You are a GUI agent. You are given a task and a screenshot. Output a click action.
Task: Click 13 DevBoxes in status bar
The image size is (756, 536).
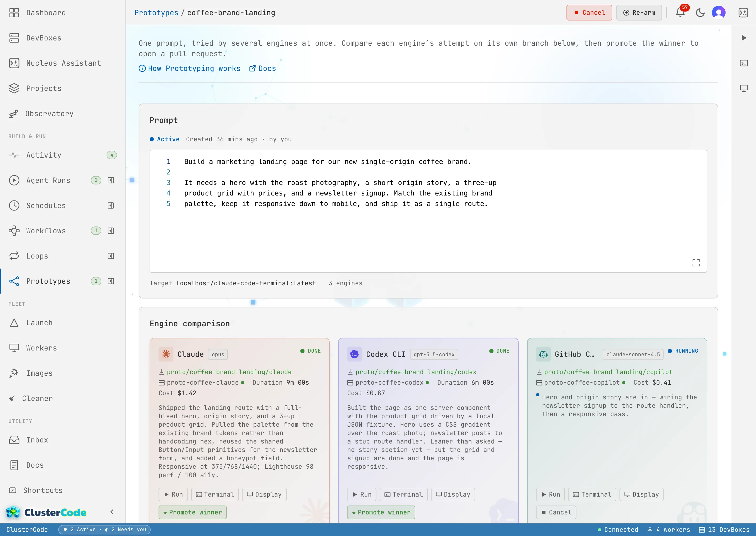pos(724,529)
